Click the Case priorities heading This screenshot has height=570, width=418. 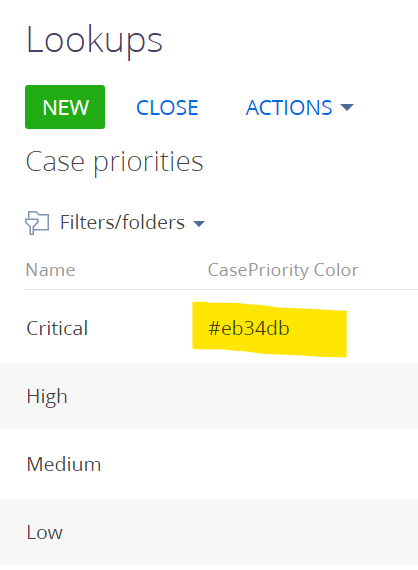pyautogui.click(x=114, y=162)
